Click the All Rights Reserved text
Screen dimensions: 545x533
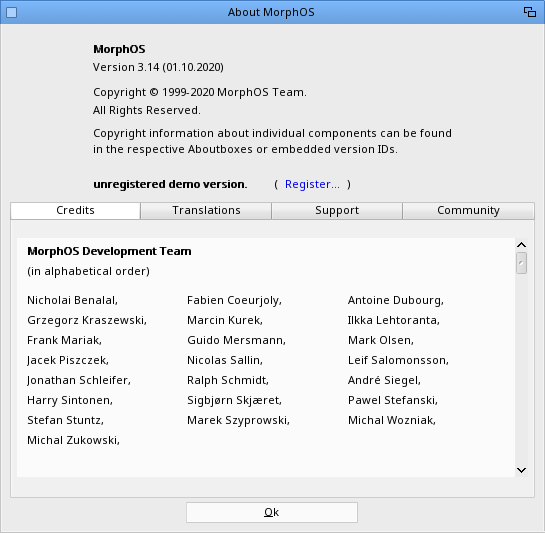[147, 110]
